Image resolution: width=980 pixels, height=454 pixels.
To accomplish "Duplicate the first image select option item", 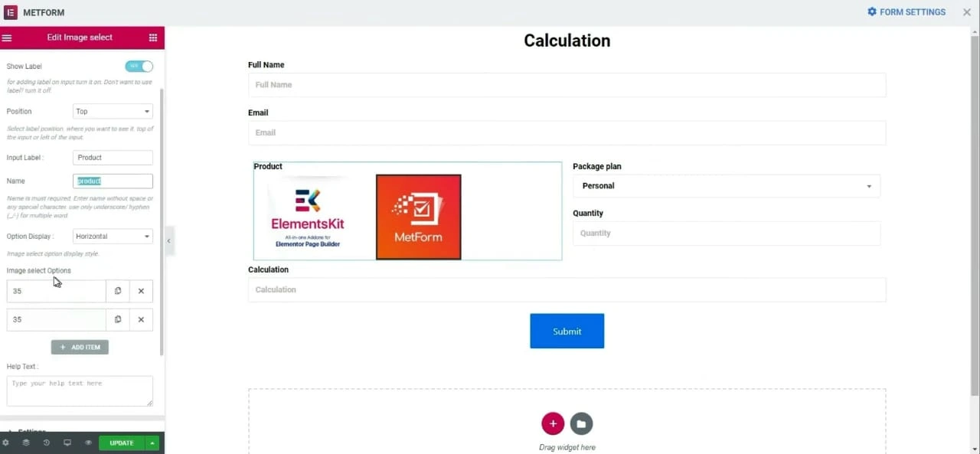I will (118, 291).
